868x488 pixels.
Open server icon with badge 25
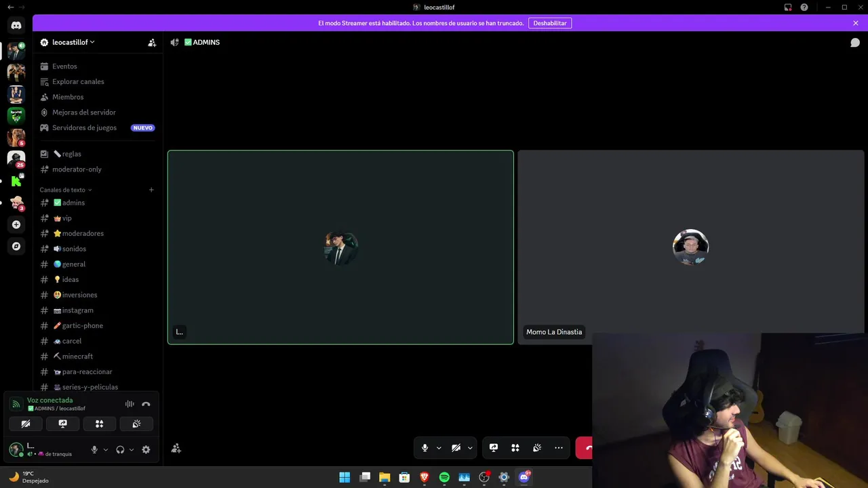point(16,159)
